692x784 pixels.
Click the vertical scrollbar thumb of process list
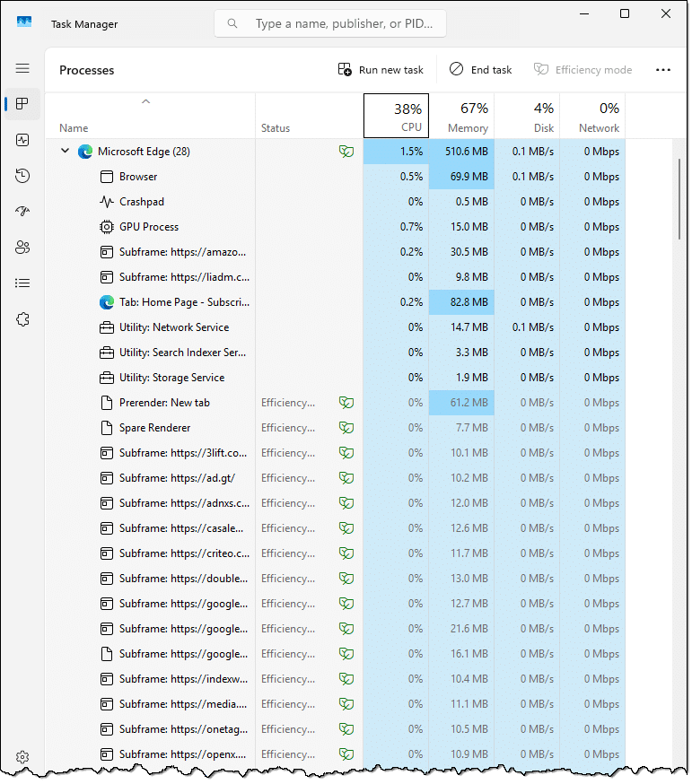tap(679, 199)
